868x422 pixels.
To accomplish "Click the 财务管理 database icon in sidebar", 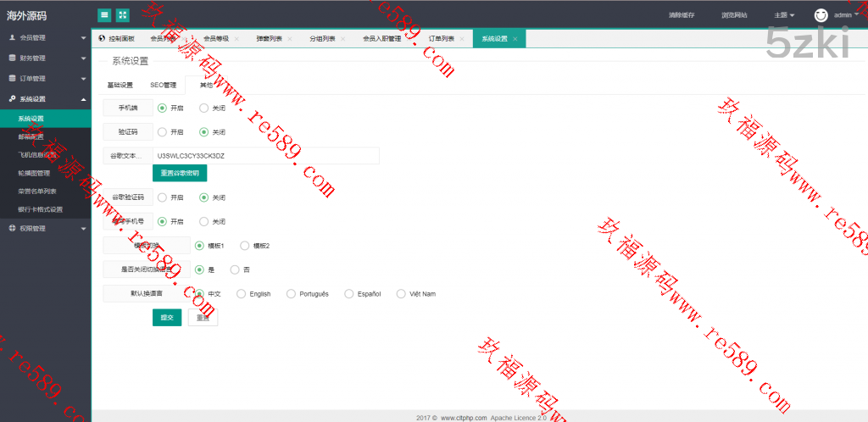I will 12,58.
